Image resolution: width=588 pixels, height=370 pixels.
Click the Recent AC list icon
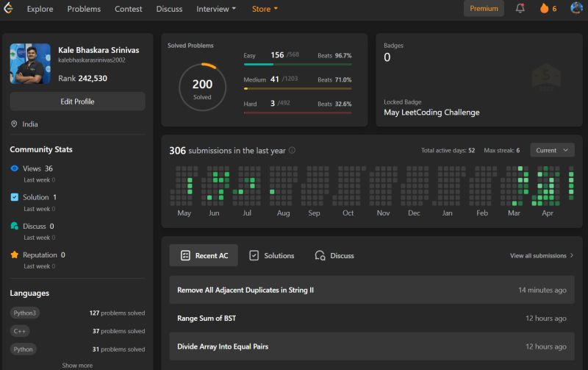pyautogui.click(x=185, y=255)
